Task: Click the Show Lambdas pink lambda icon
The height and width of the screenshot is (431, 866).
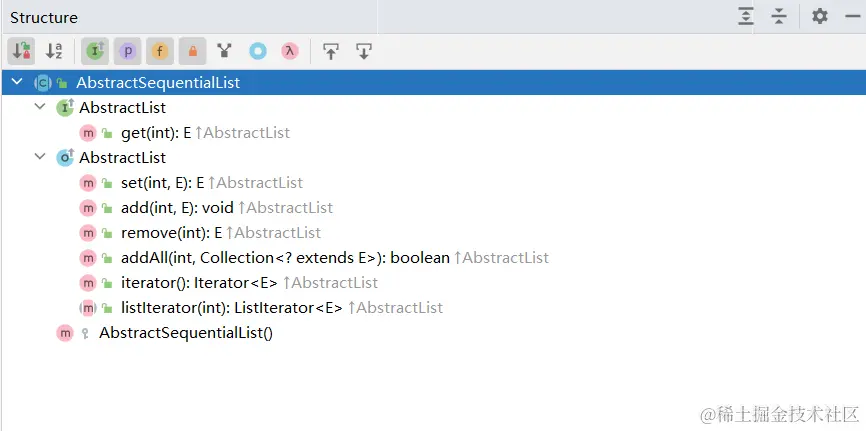Action: (x=290, y=50)
